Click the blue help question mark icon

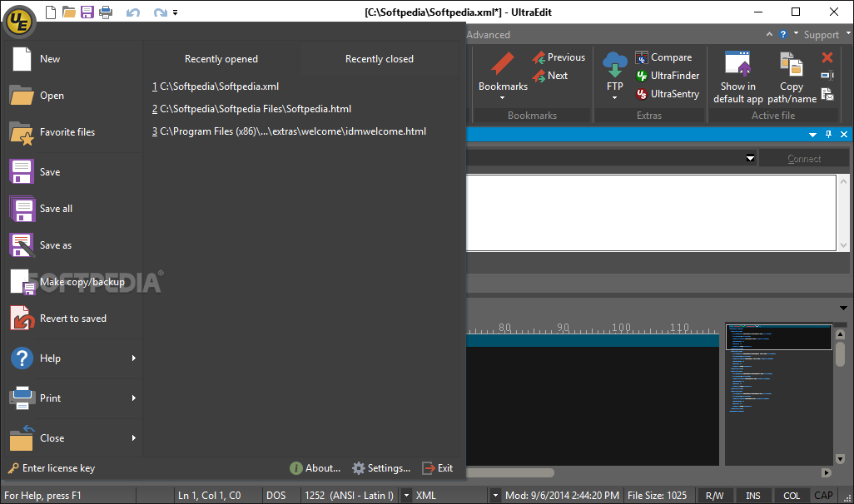click(783, 34)
